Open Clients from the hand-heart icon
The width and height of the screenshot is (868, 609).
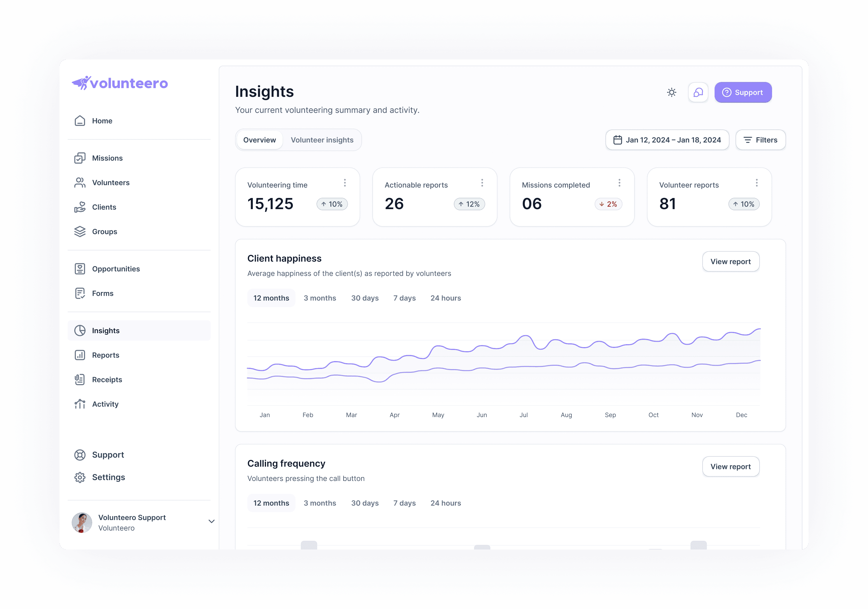(80, 207)
